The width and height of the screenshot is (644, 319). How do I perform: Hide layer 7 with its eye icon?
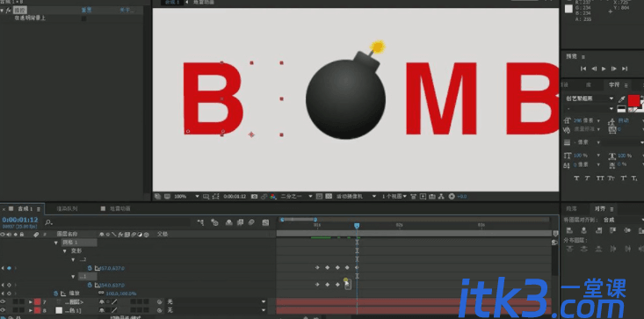tap(4, 302)
